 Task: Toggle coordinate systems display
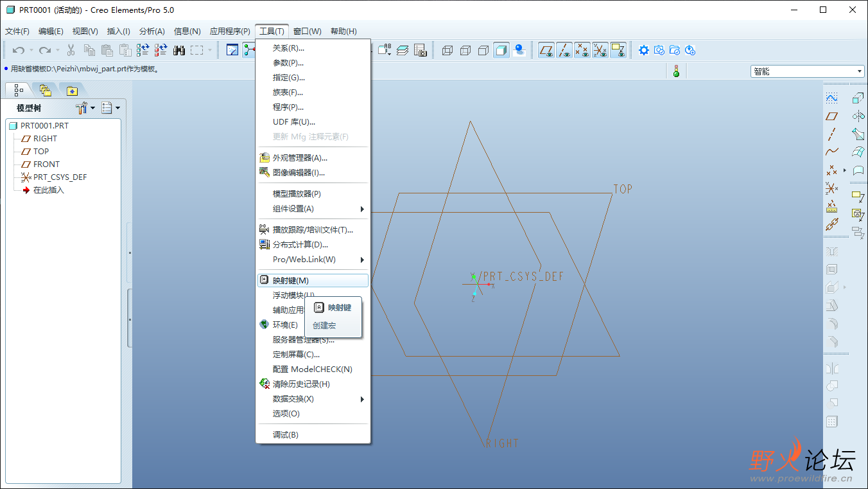[600, 50]
